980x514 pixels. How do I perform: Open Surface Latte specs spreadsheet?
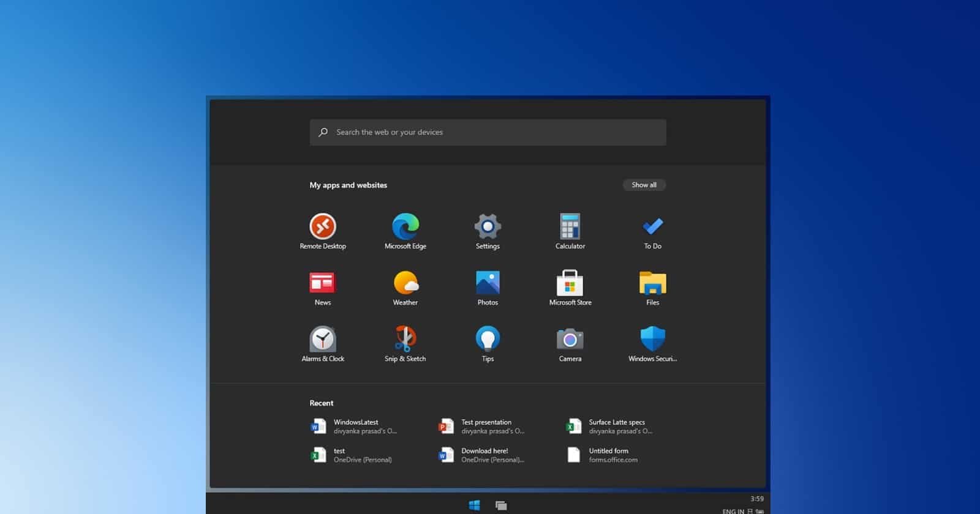pyautogui.click(x=609, y=426)
